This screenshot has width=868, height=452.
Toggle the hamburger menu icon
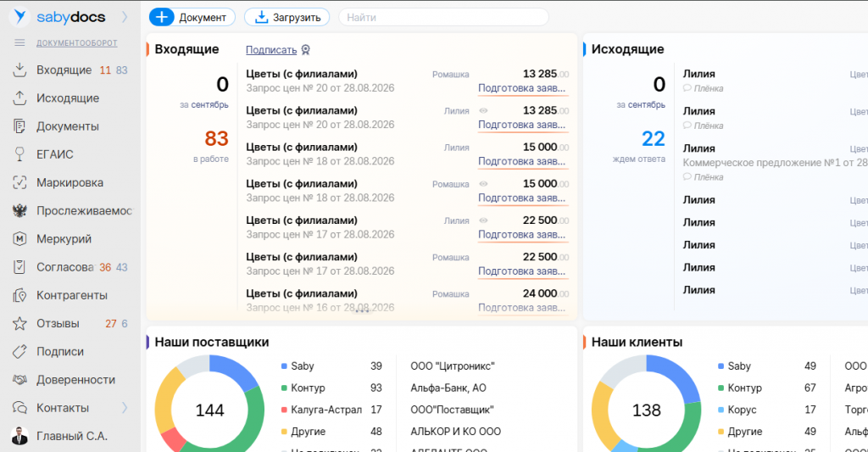[x=20, y=42]
